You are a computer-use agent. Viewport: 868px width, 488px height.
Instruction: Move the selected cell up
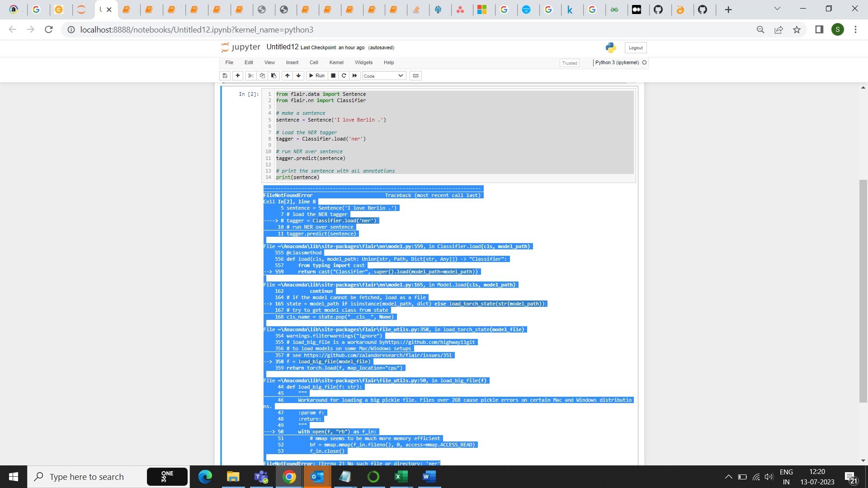288,75
